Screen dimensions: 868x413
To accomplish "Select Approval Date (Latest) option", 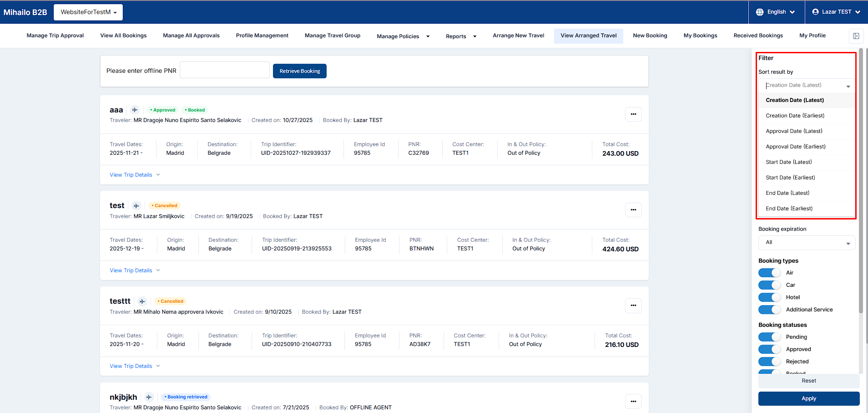I will pyautogui.click(x=807, y=131).
